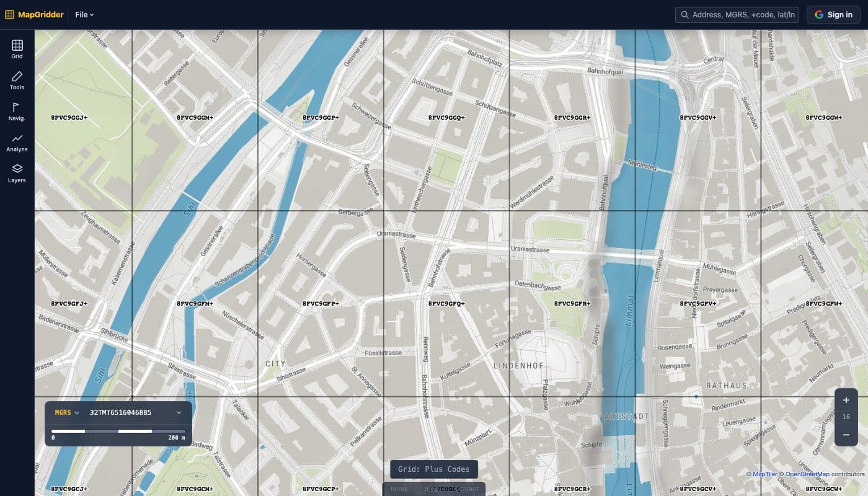Image resolution: width=868 pixels, height=496 pixels.
Task: Click plus code label 8FVC9GGP+
Action: tap(321, 117)
